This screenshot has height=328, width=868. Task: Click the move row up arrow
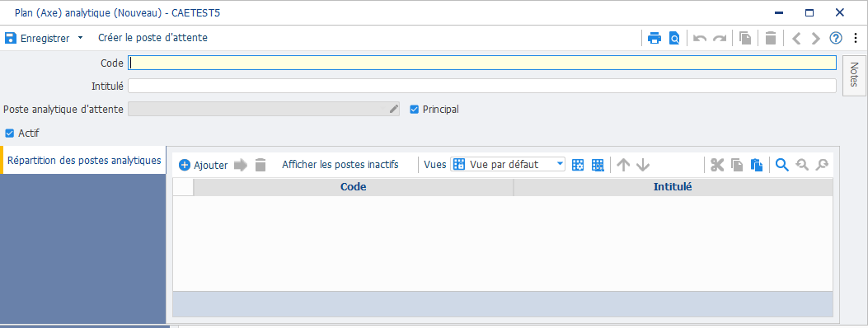coord(623,165)
